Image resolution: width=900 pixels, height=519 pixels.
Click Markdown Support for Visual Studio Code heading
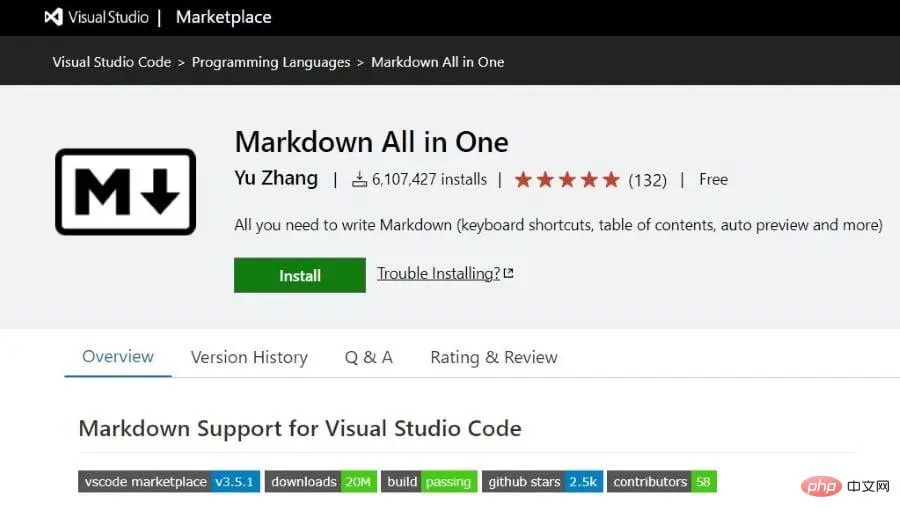[300, 429]
